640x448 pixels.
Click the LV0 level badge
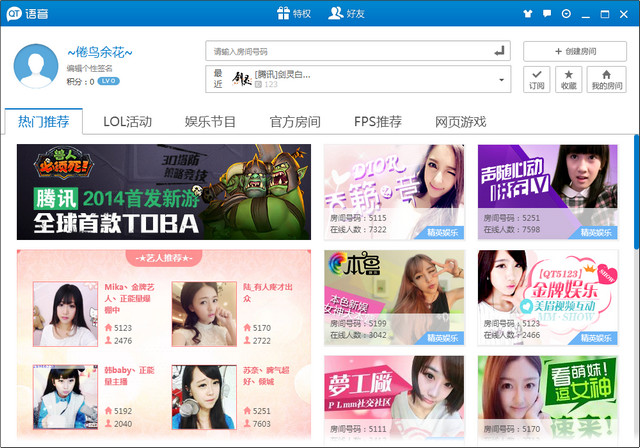click(x=108, y=81)
